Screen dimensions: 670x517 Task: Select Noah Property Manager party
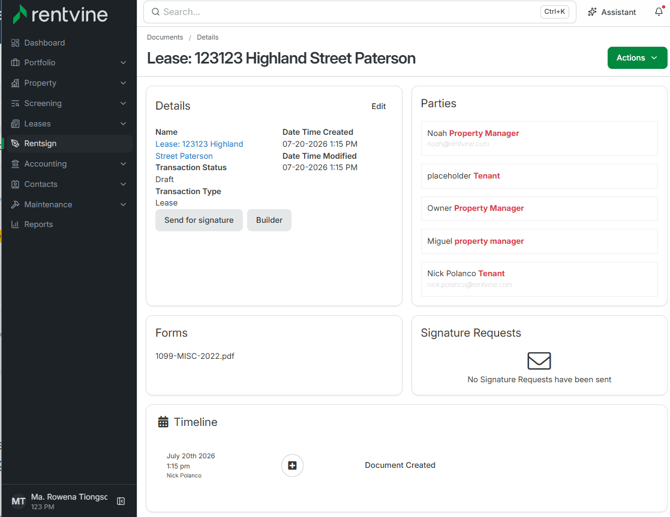point(539,138)
